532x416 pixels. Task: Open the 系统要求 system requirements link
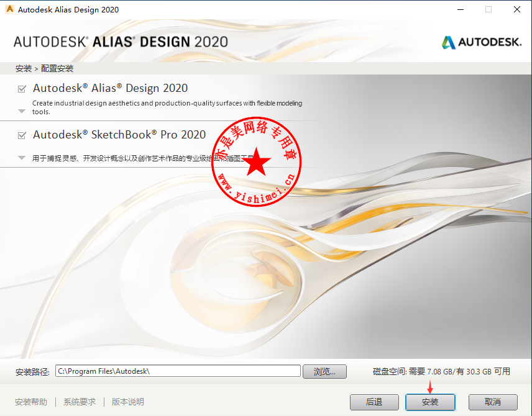(80, 402)
